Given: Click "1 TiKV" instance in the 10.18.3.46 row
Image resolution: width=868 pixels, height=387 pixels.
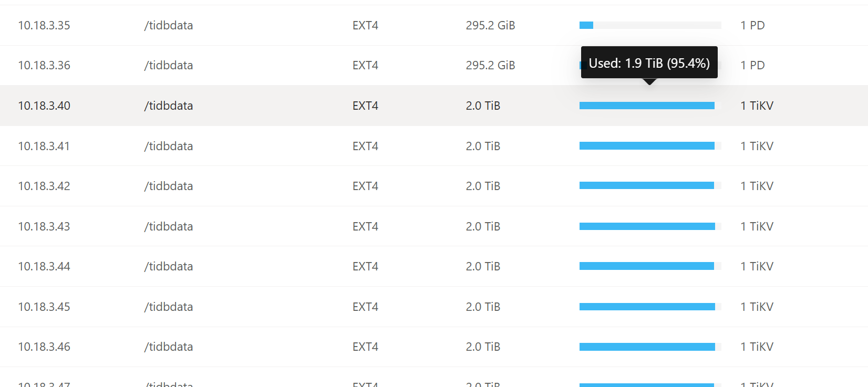Looking at the screenshot, I should click(x=757, y=347).
